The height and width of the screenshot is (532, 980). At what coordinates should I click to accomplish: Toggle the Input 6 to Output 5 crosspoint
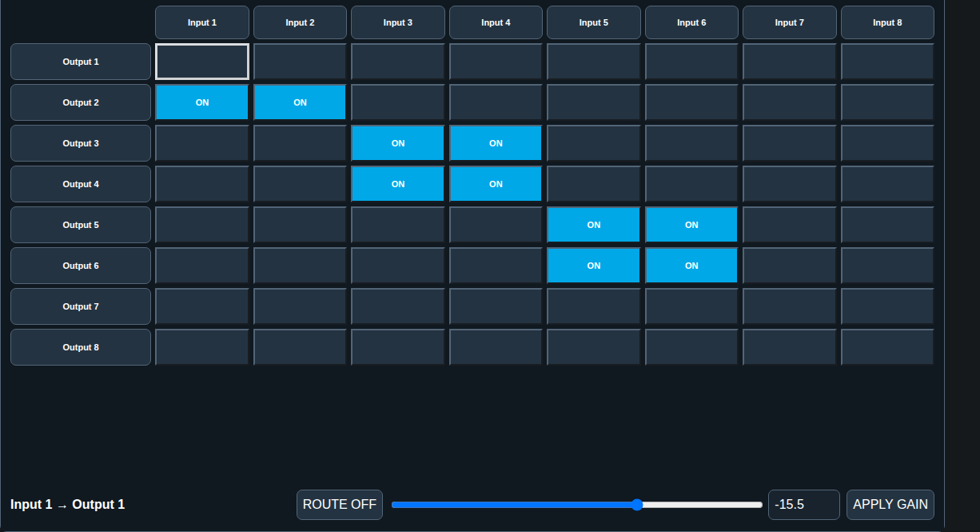(691, 225)
